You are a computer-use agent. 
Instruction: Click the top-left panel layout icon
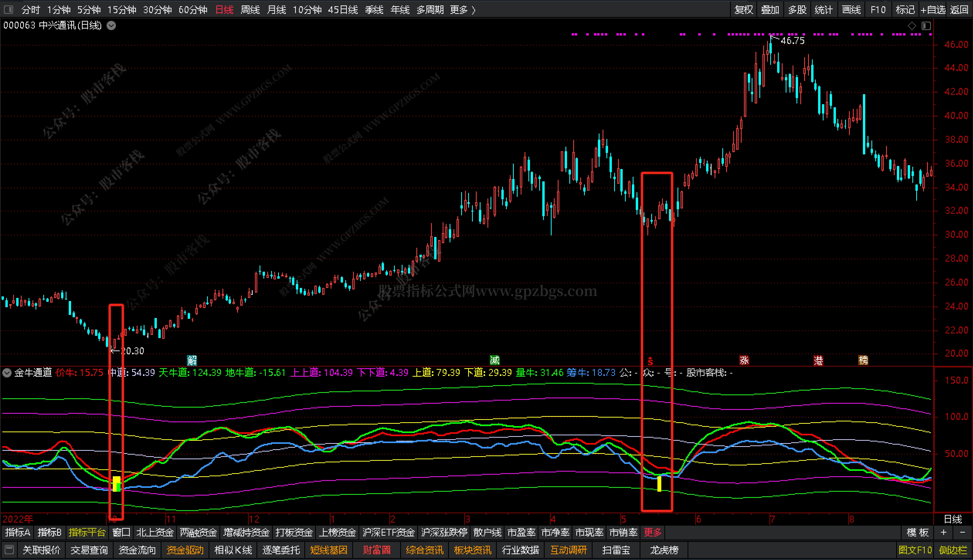[8, 9]
